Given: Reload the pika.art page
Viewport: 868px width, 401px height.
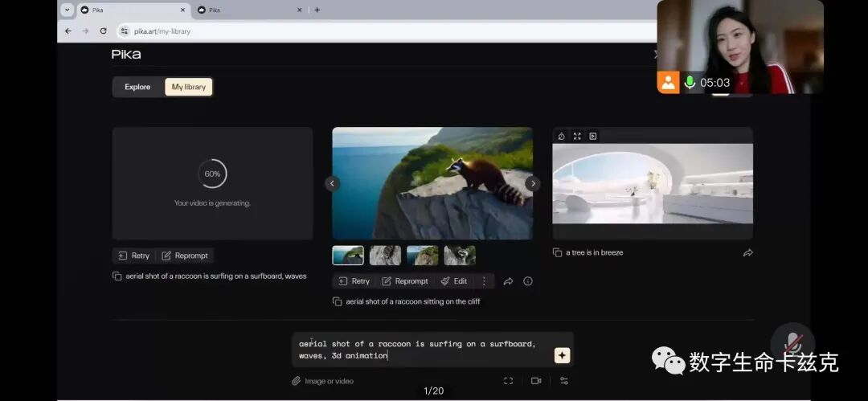Looking at the screenshot, I should (103, 31).
